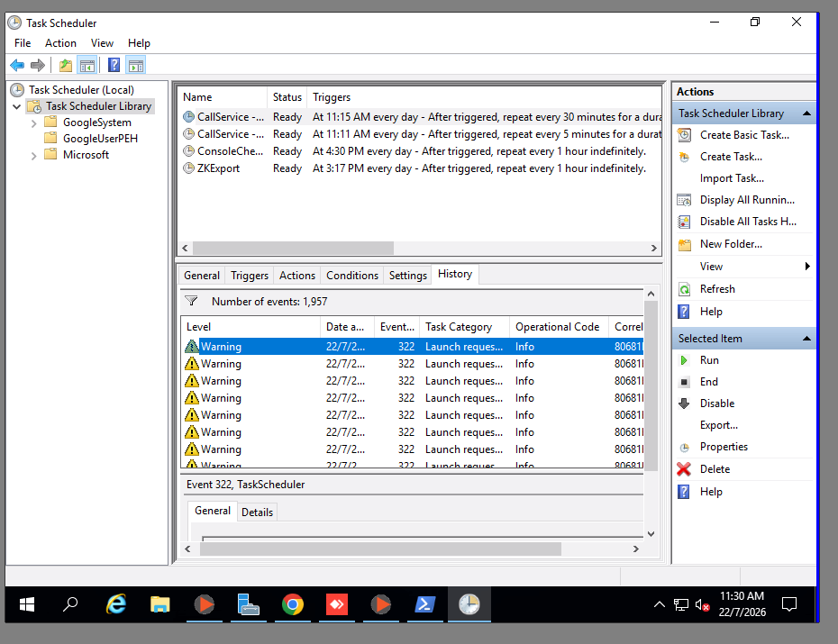This screenshot has width=838, height=644.
Task: Open the File menu
Action: (23, 43)
